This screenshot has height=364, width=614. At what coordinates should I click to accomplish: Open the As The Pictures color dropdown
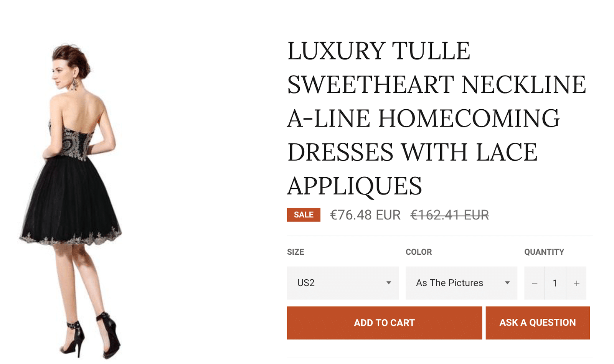pyautogui.click(x=461, y=283)
